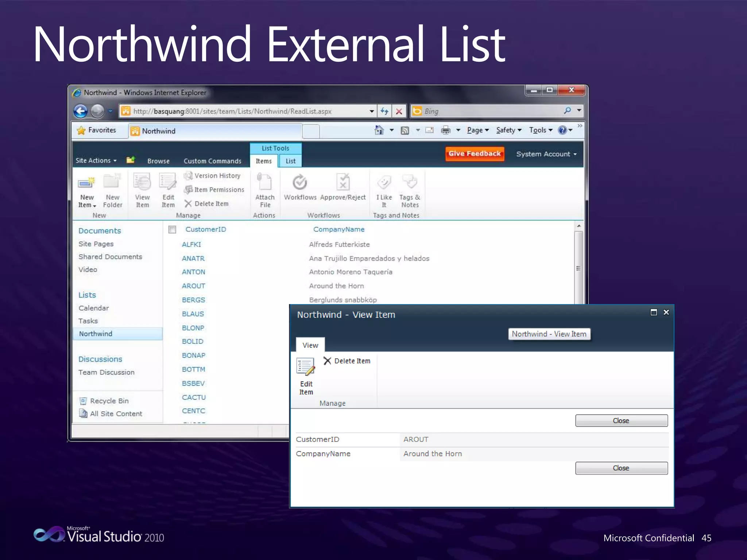Click the Tasks list in sidebar
This screenshot has width=747, height=560.
point(88,321)
